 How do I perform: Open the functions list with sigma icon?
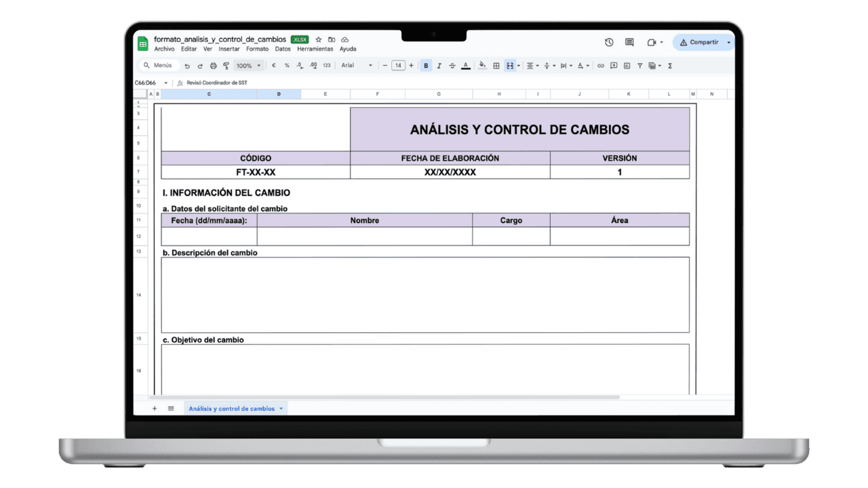coord(671,65)
